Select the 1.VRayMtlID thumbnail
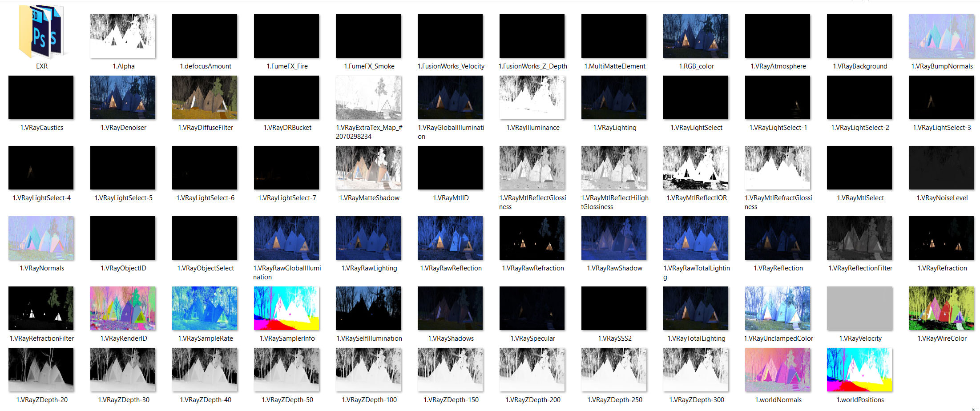 click(x=450, y=168)
